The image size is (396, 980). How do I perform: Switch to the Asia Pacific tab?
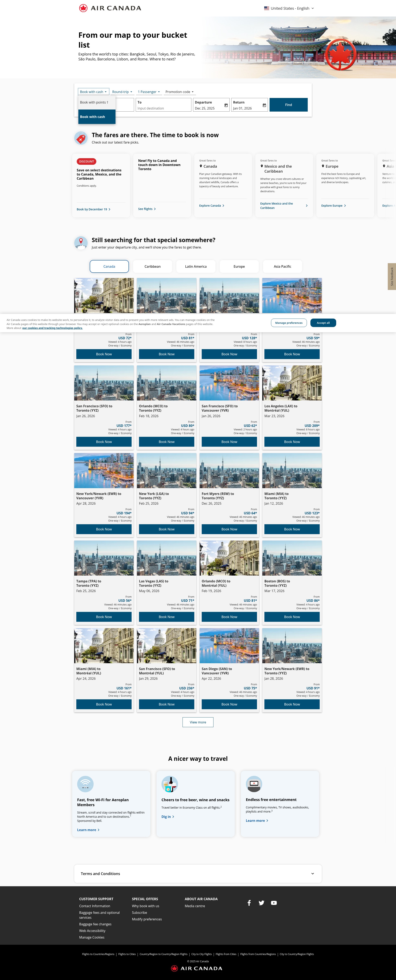283,266
